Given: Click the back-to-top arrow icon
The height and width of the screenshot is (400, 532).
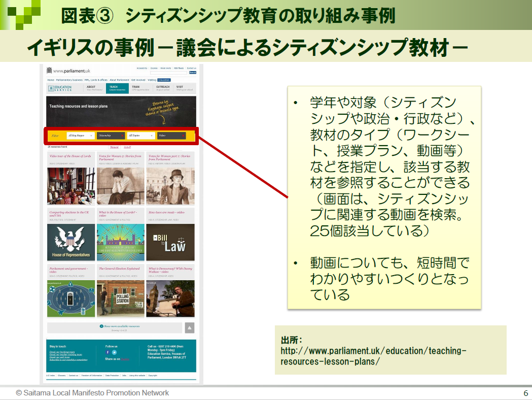Looking at the screenshot, I should tap(189, 328).
